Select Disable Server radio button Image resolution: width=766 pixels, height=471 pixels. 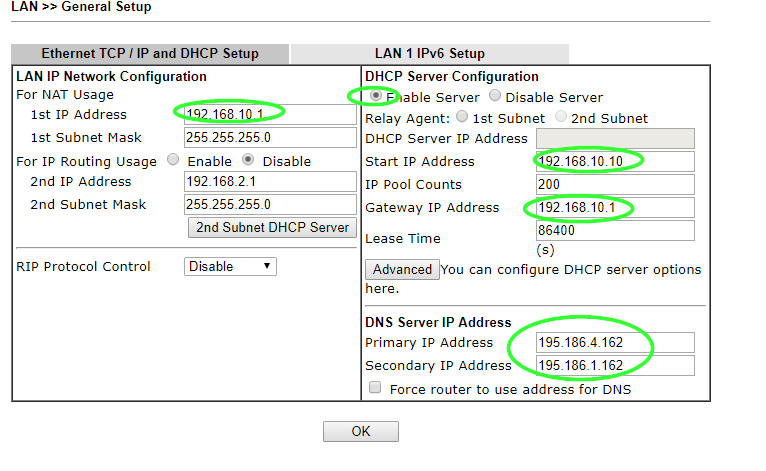click(496, 97)
